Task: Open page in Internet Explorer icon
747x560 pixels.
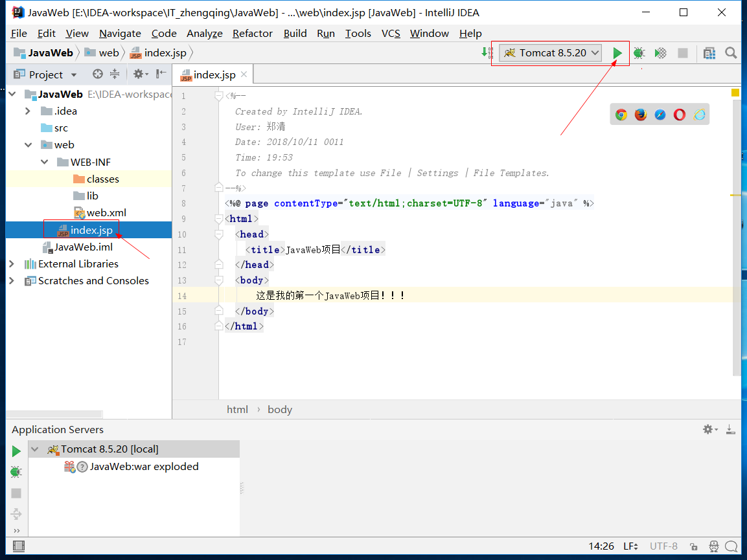Action: (699, 115)
